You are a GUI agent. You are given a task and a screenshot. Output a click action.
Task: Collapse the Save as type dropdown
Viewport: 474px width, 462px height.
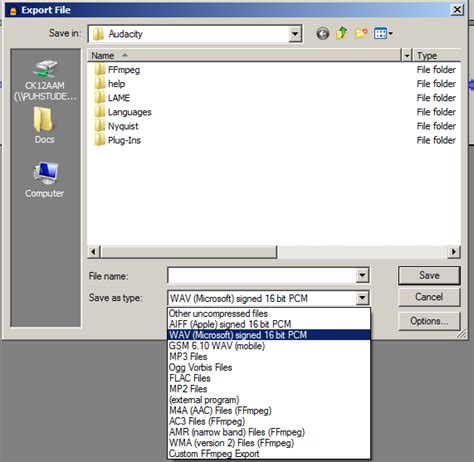(x=362, y=298)
